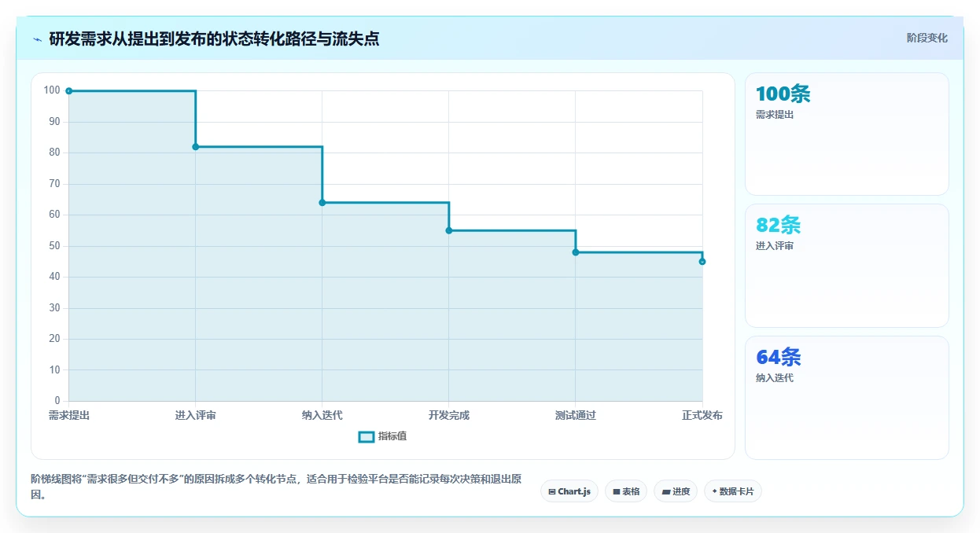This screenshot has width=980, height=533.
Task: Select the 阶段变化 label at top right
Action: tap(927, 38)
